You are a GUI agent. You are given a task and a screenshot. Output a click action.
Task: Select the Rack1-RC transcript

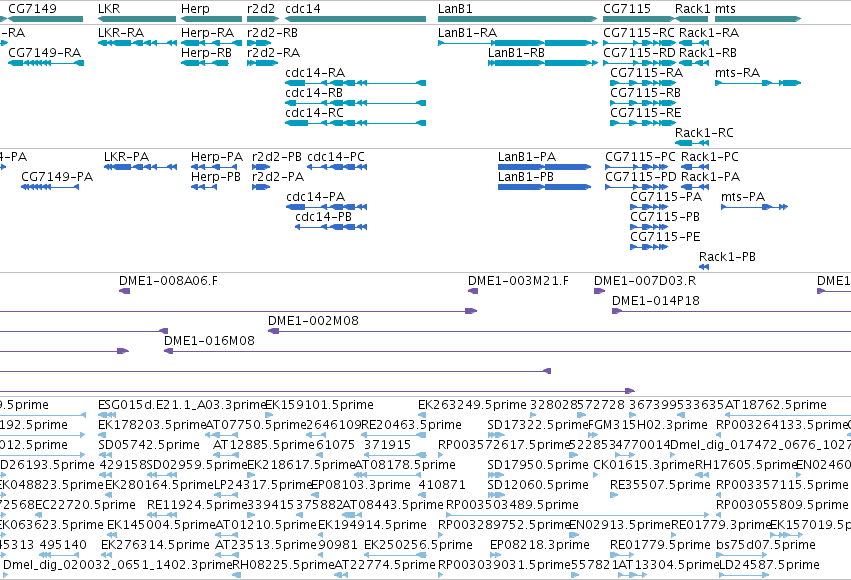(692, 143)
